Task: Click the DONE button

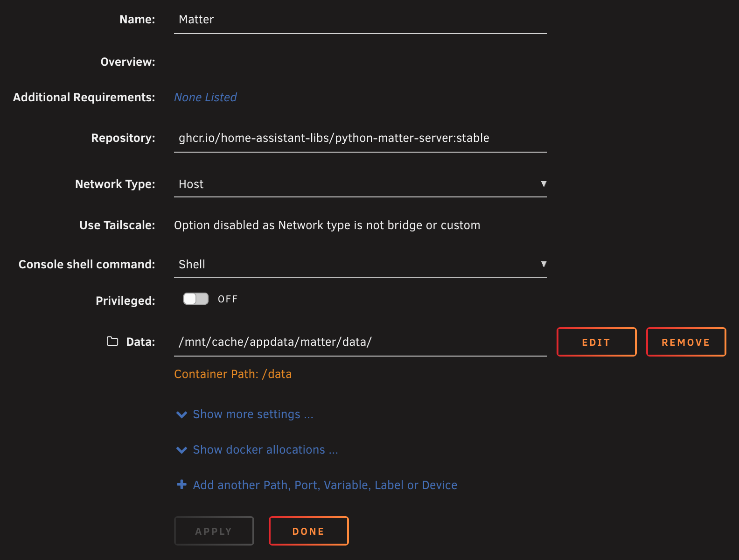Action: pos(308,531)
